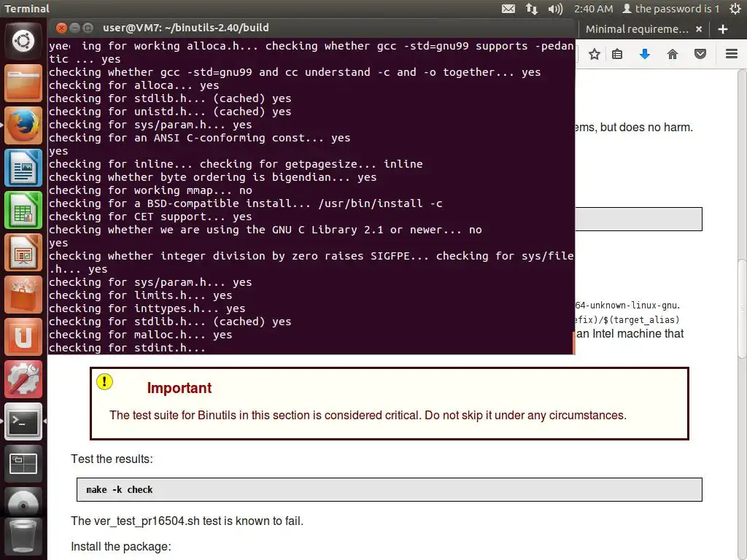
Task: Open Ubuntu One launcher icon
Action: [23, 338]
